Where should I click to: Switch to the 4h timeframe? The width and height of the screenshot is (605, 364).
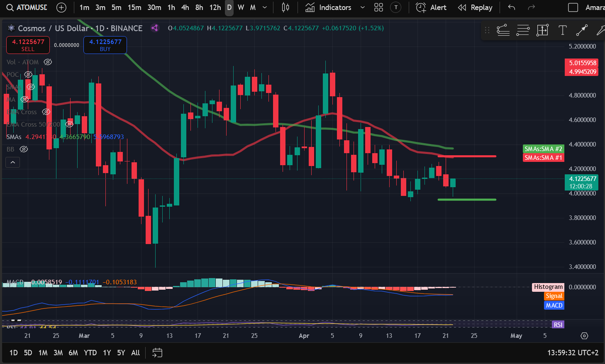(185, 7)
